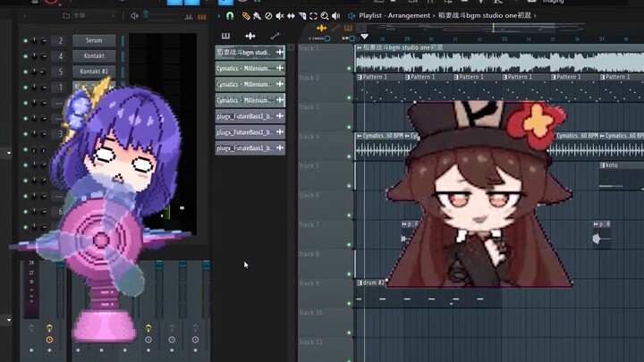Select the Mute tool in Playlist toolbar
Image resolution: width=644 pixels, height=362 pixels.
(280, 16)
